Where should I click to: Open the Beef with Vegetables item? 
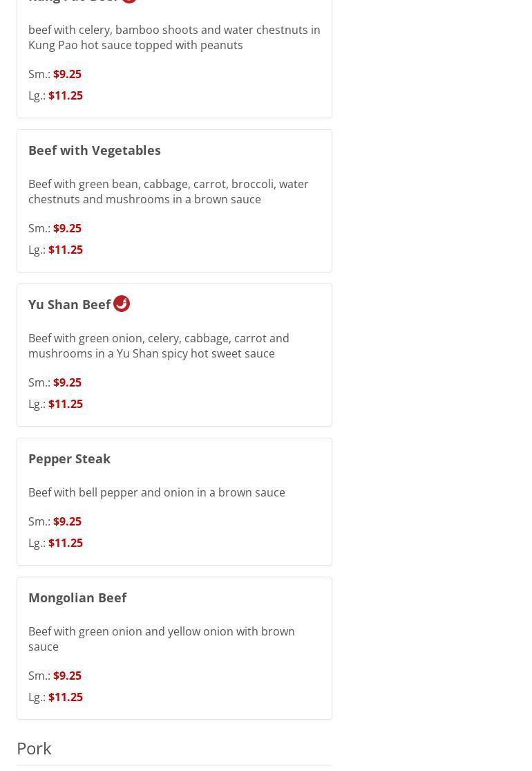coord(95,150)
